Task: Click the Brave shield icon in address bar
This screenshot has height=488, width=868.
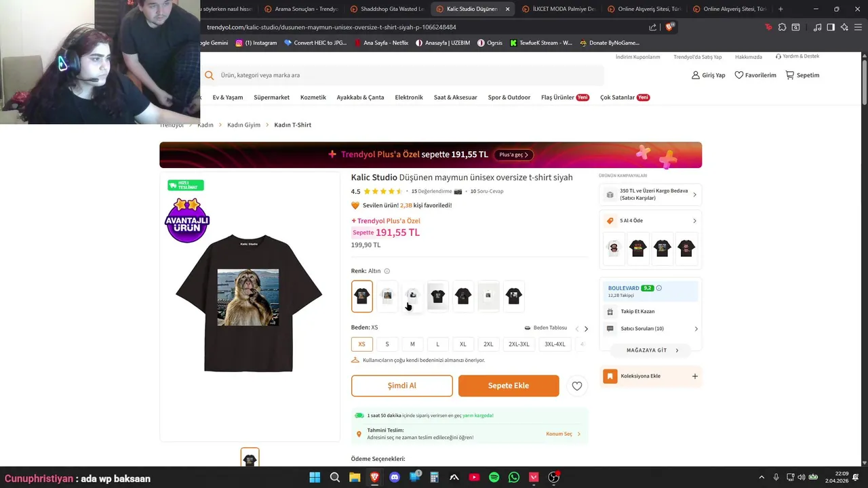Action: click(x=670, y=27)
